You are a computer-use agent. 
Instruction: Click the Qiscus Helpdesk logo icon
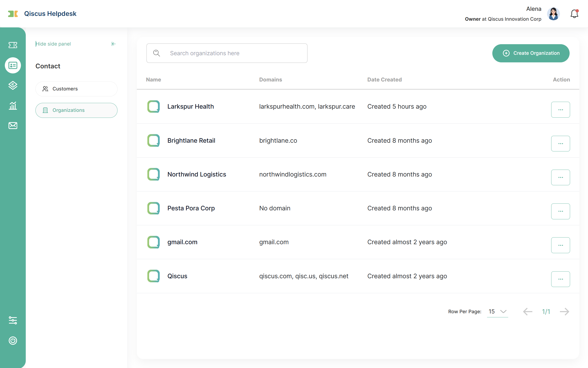pyautogui.click(x=13, y=14)
